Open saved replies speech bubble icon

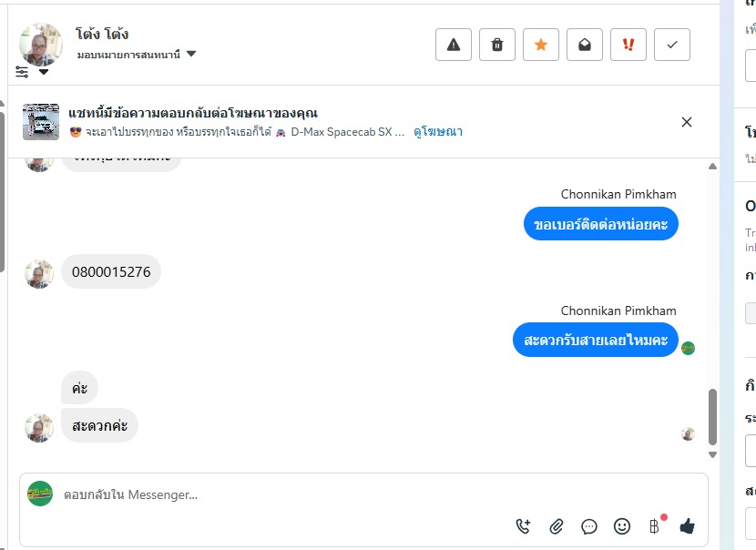589,525
